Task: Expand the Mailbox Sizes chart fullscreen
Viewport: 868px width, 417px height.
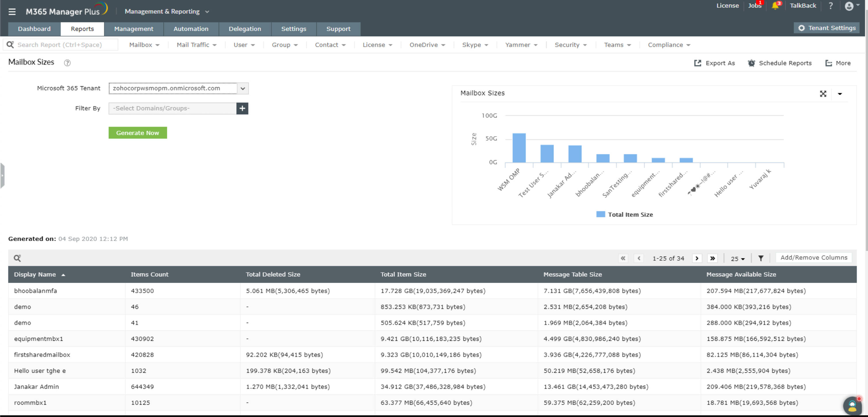Action: point(823,94)
